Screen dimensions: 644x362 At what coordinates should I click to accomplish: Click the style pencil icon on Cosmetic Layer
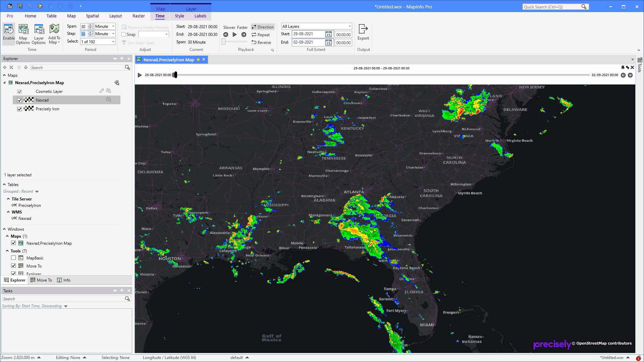coord(101,90)
